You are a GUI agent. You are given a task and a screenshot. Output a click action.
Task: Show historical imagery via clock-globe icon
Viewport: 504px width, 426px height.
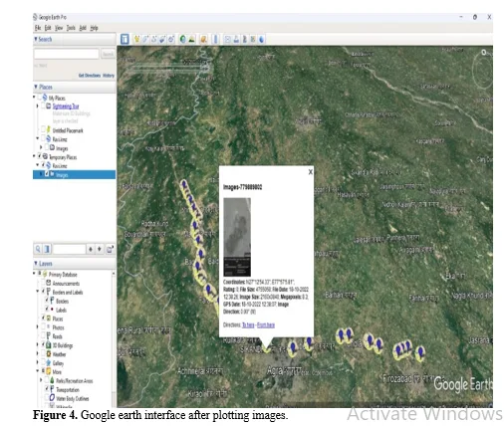[182, 39]
